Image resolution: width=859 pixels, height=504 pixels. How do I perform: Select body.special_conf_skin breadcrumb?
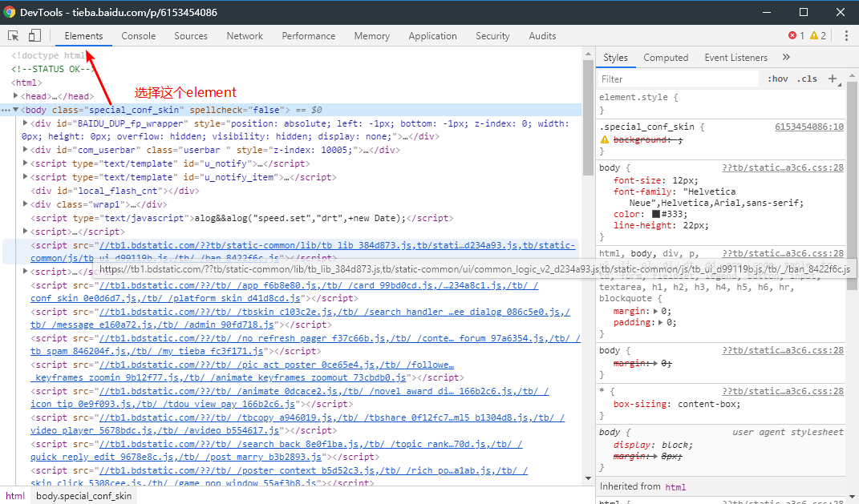(x=84, y=496)
